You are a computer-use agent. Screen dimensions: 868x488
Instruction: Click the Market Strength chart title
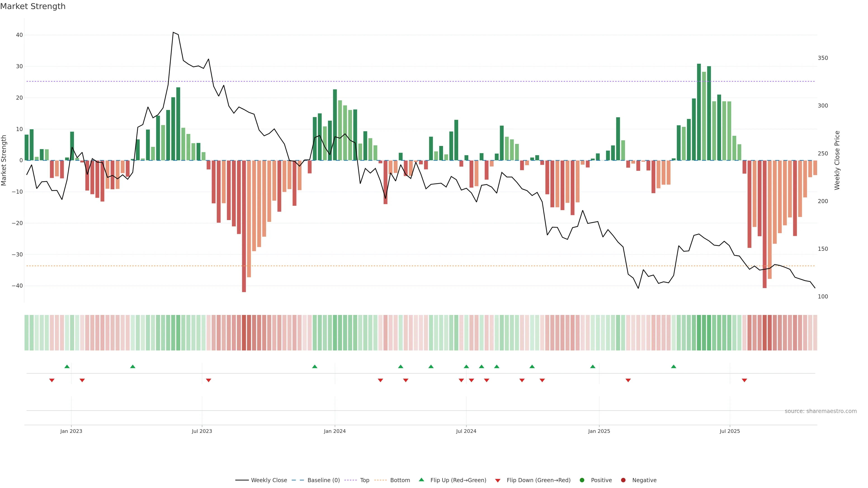33,6
